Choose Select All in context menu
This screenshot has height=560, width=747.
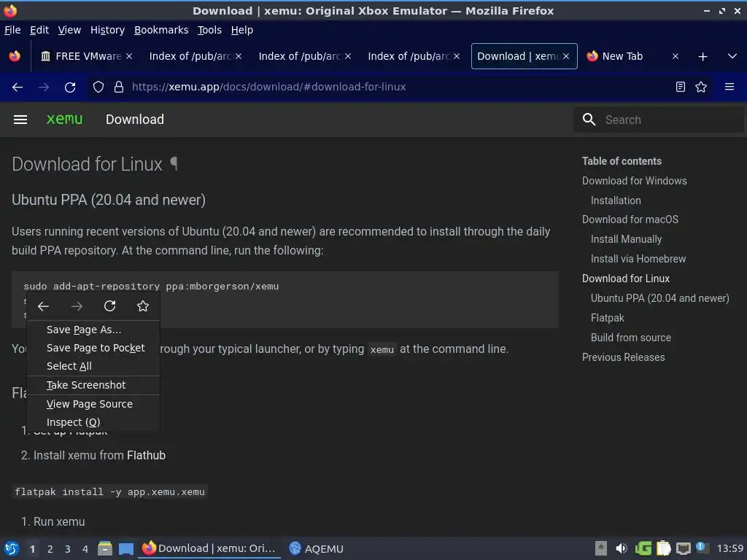69,366
